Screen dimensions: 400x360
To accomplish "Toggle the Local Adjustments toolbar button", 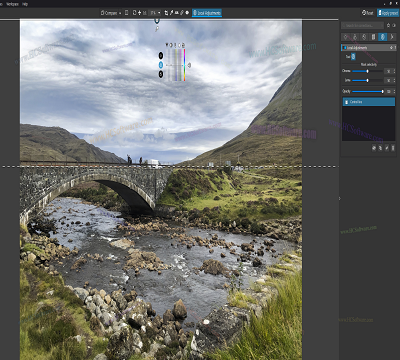I will tap(207, 13).
